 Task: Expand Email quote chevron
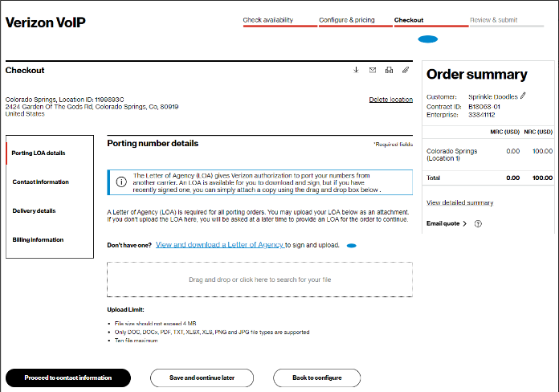pyautogui.click(x=465, y=223)
